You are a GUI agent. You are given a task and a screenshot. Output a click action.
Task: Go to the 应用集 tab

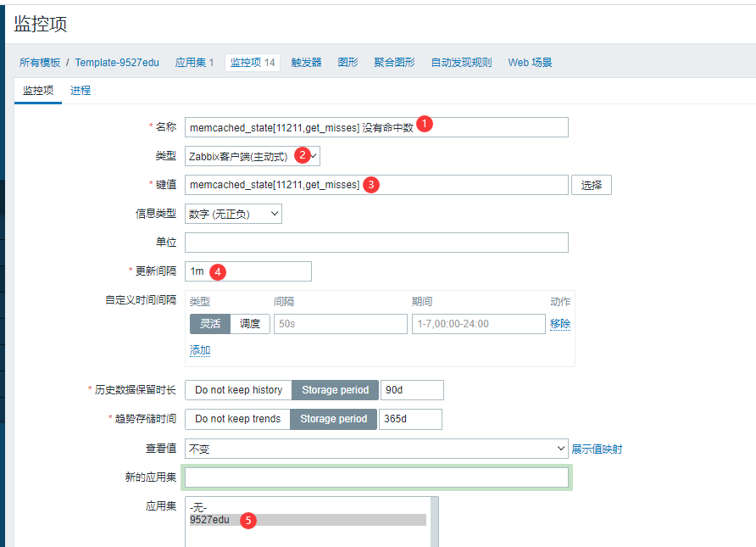pos(194,63)
